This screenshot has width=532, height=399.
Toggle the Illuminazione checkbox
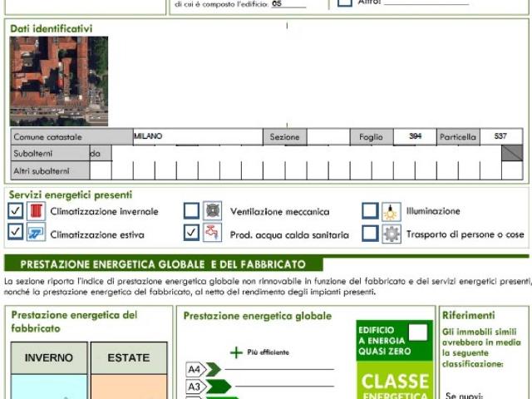[x=370, y=211]
